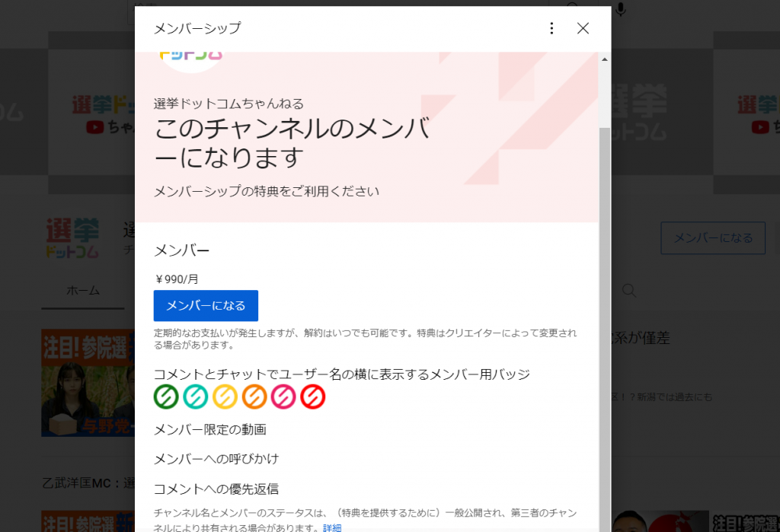Select the yellow member badge
The image size is (780, 532).
click(225, 397)
